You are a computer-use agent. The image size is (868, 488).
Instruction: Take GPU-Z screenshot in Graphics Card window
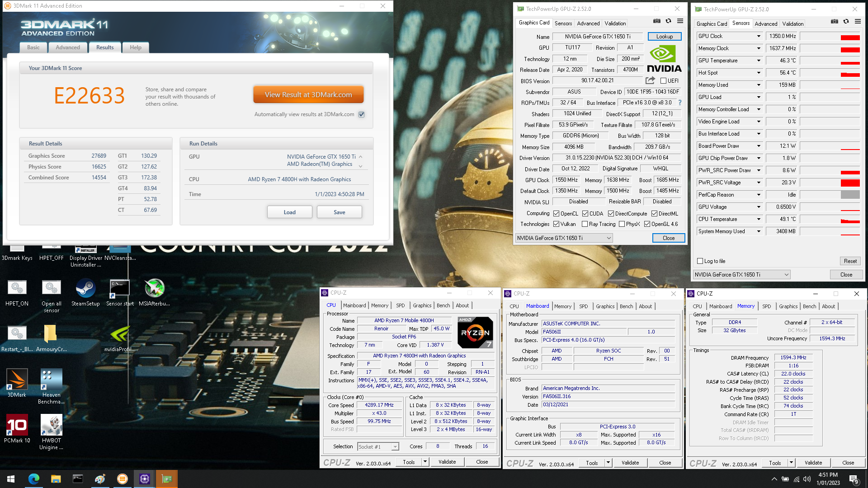pos(656,21)
